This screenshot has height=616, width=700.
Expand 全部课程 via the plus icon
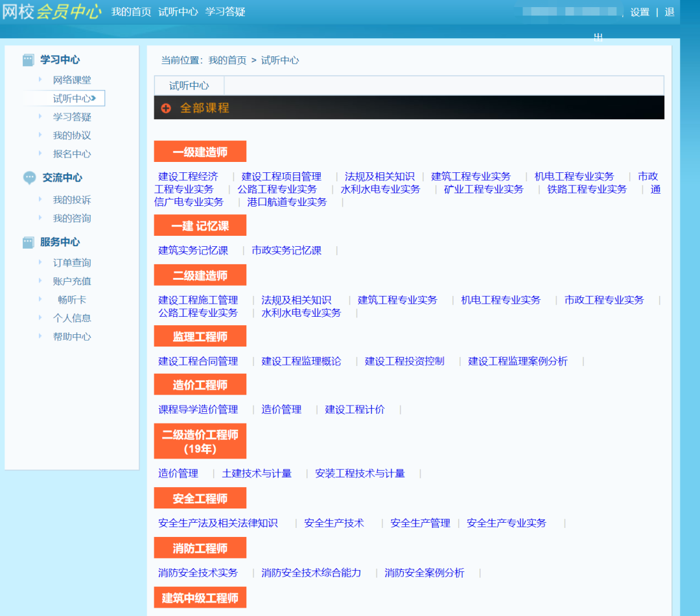166,108
